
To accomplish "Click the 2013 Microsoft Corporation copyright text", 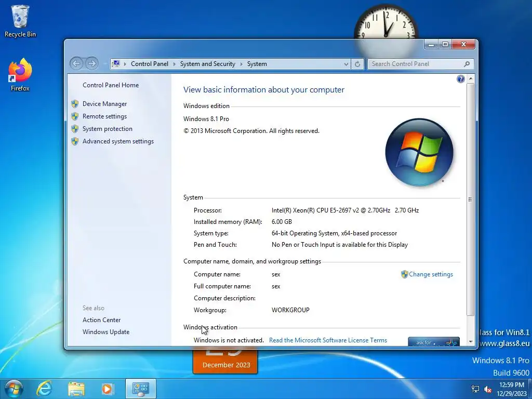I will [x=251, y=131].
